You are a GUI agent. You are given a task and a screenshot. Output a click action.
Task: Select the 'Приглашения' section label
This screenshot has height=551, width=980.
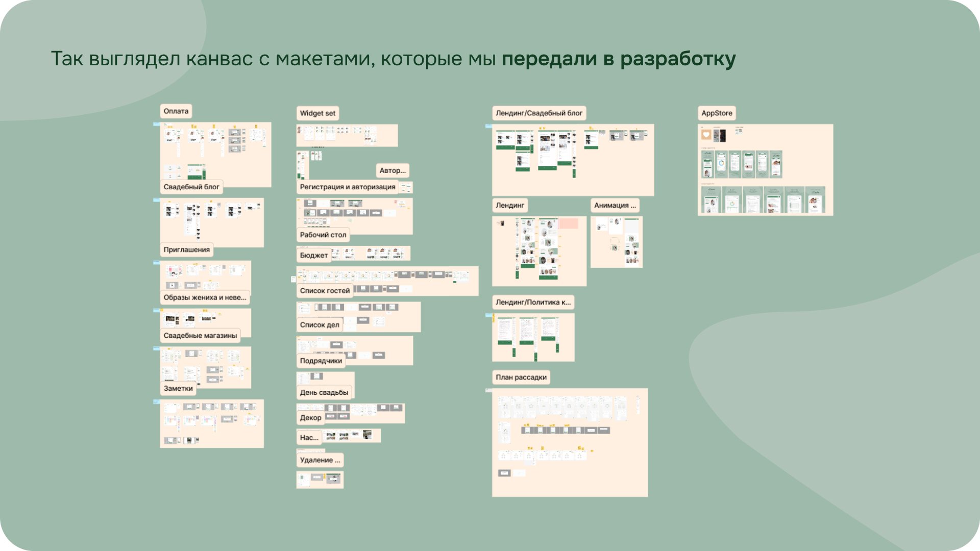(186, 250)
